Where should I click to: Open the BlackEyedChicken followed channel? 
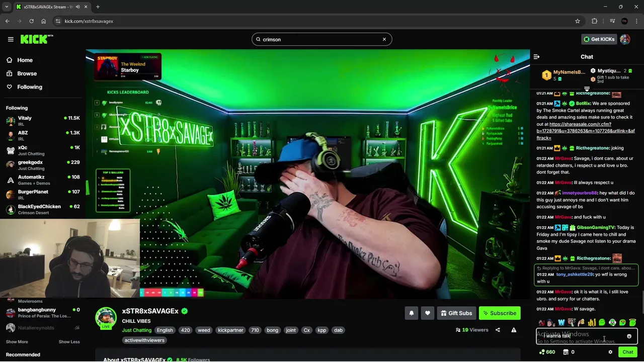[x=43, y=209]
